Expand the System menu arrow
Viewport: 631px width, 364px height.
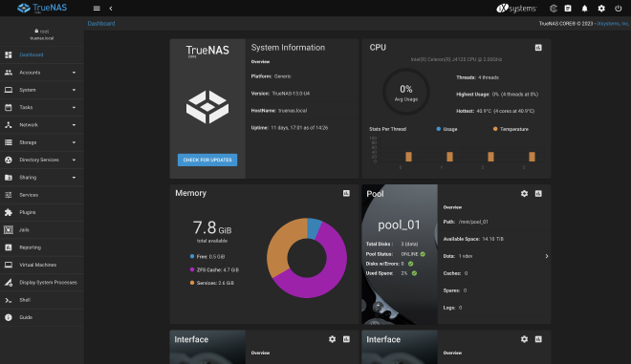point(74,90)
